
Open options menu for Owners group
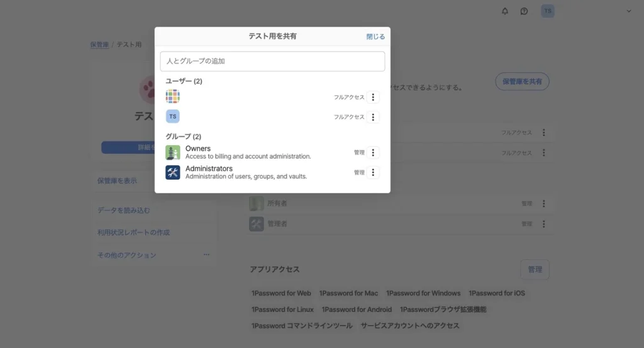pos(373,153)
